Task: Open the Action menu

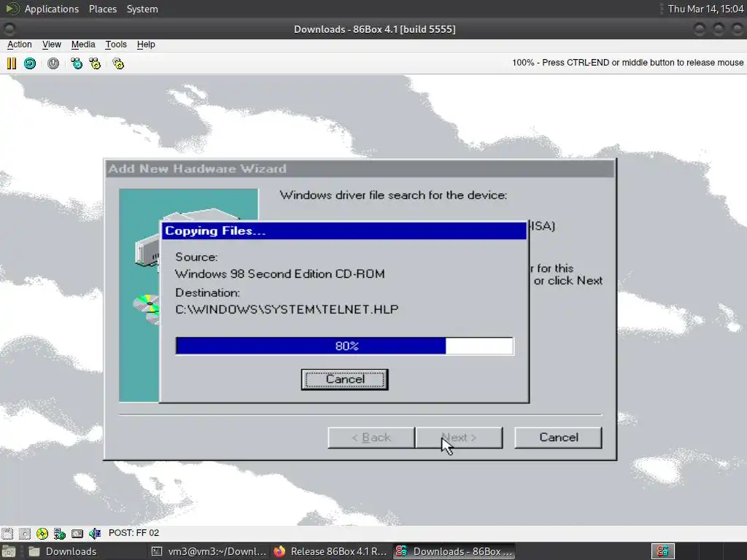Action: [20, 44]
